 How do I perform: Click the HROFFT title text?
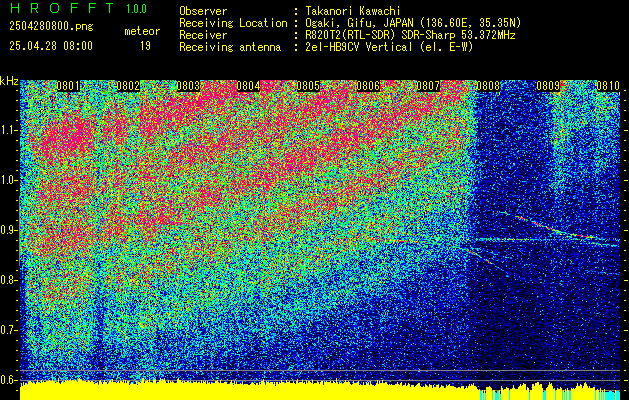point(62,8)
